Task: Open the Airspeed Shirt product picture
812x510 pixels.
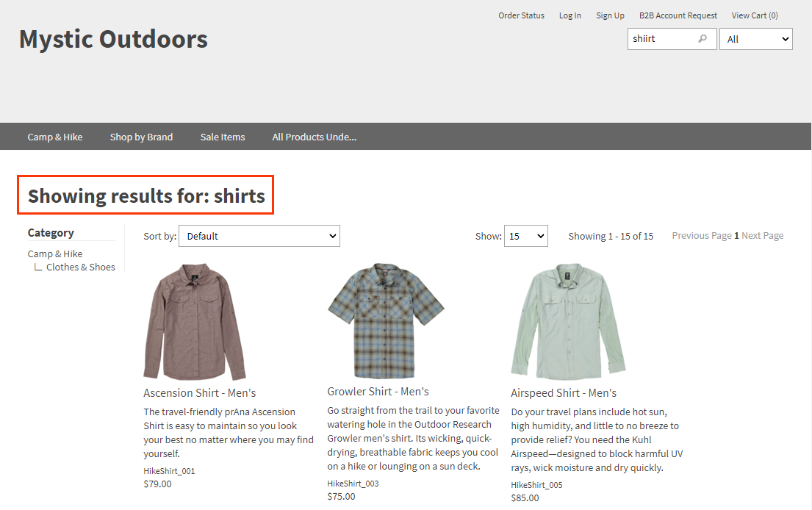Action: 567,321
